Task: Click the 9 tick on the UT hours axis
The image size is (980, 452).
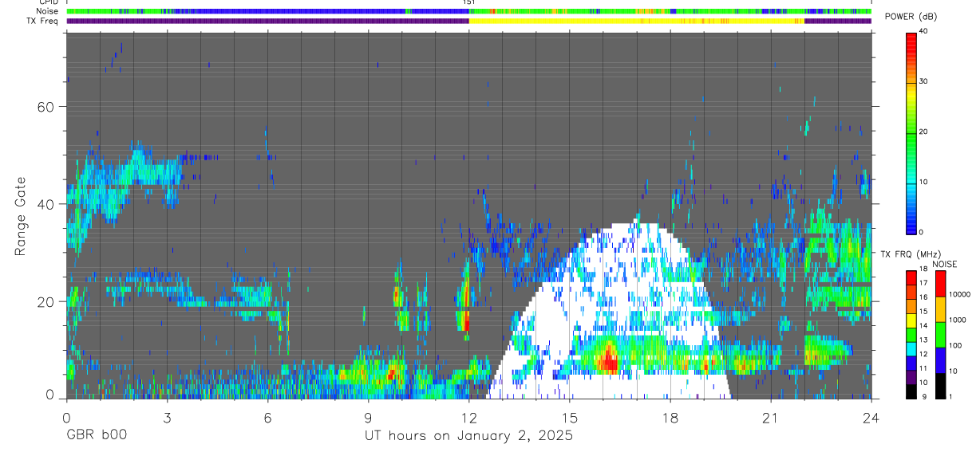Action: (x=368, y=417)
